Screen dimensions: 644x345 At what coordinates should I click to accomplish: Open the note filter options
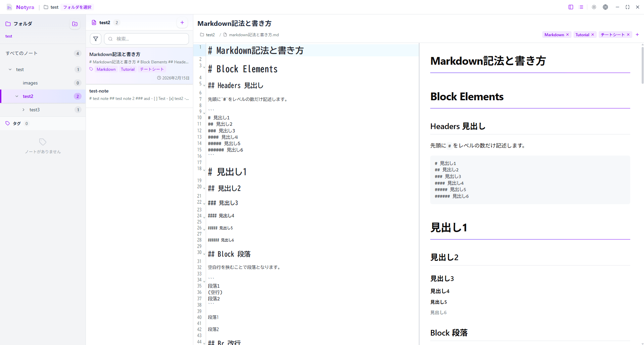pyautogui.click(x=95, y=39)
